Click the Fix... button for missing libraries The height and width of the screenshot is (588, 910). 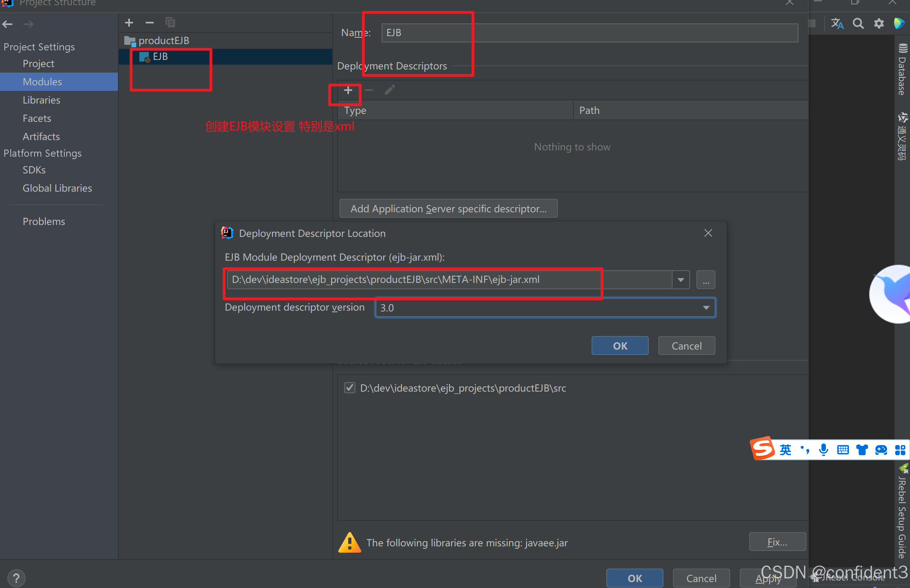pyautogui.click(x=777, y=542)
